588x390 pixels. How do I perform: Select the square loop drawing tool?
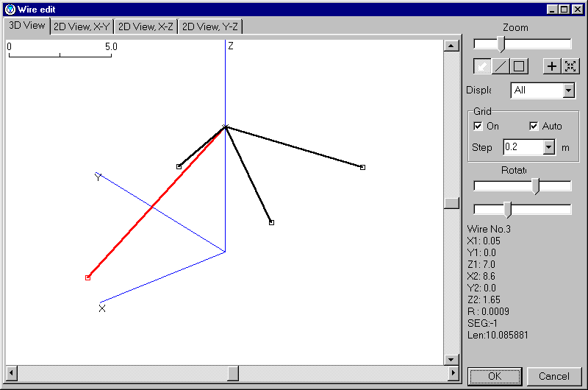coord(519,66)
